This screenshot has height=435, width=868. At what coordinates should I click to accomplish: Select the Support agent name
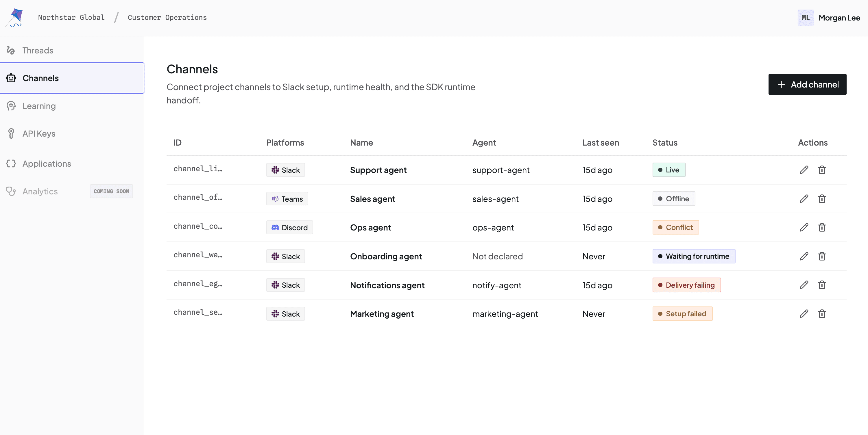[378, 170]
